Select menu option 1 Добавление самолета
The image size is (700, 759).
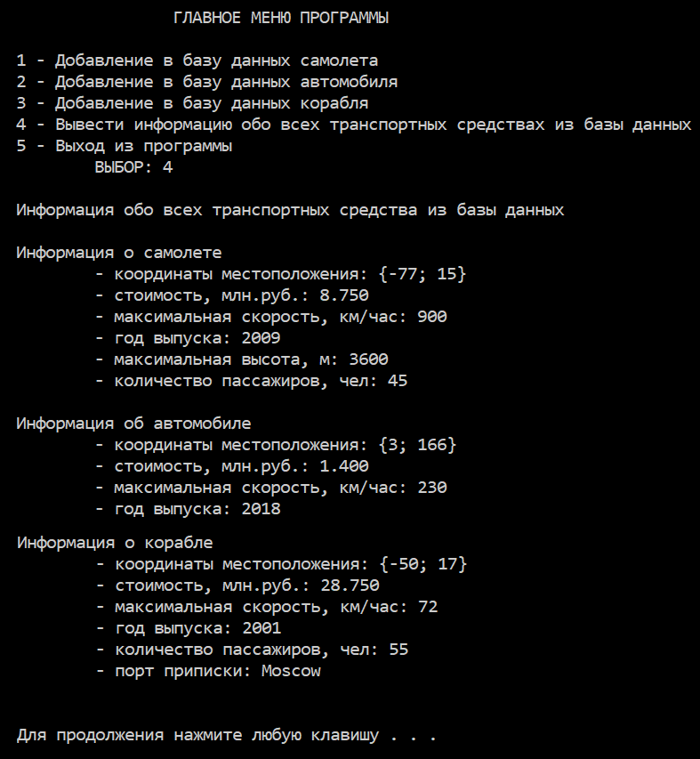(197, 61)
